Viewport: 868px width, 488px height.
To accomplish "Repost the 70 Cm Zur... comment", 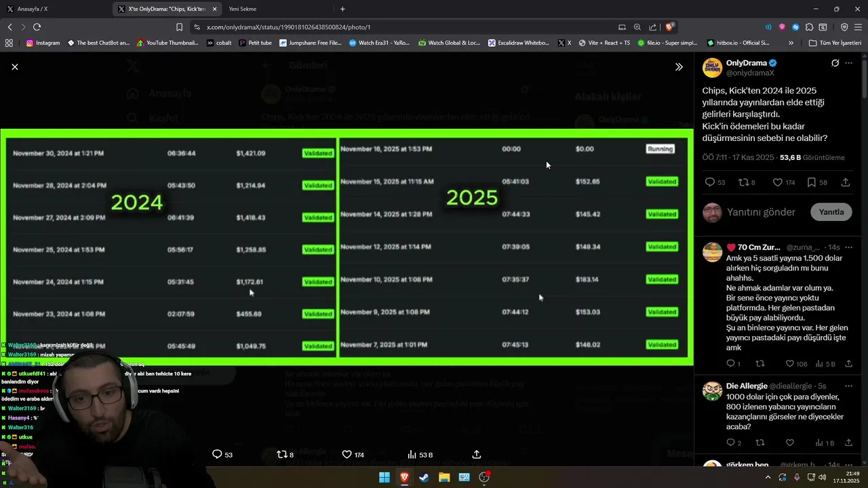I will point(760,364).
